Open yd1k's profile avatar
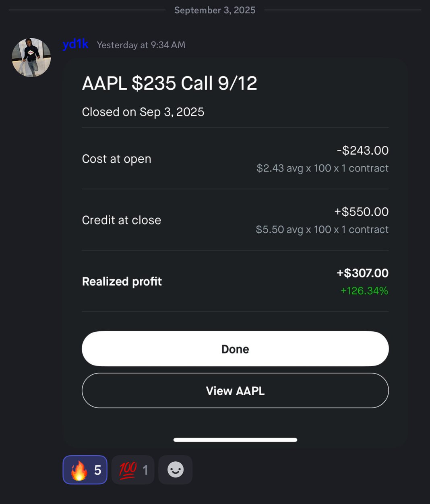 [31, 58]
